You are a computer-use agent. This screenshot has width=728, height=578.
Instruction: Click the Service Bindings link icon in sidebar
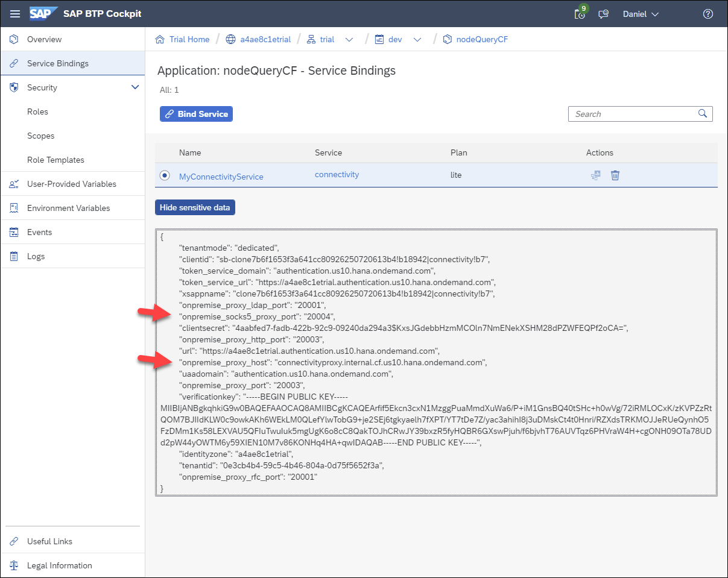[14, 63]
